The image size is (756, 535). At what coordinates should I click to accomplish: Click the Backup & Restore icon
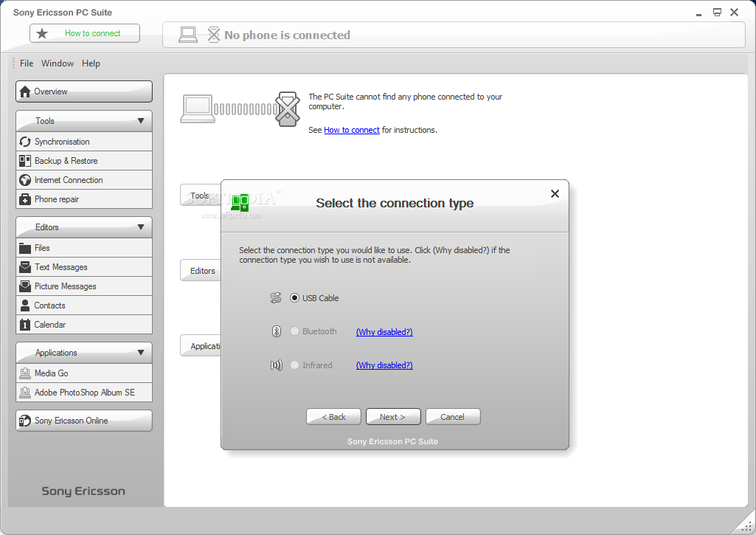(25, 161)
